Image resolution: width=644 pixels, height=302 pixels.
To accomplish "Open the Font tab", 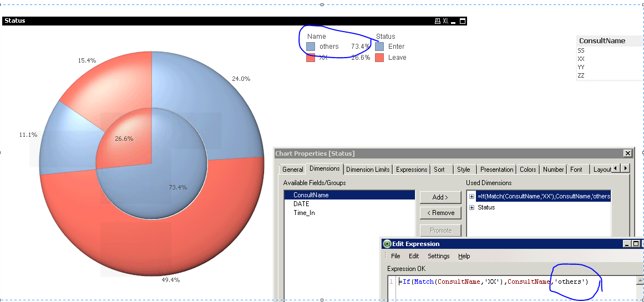I will coord(576,170).
